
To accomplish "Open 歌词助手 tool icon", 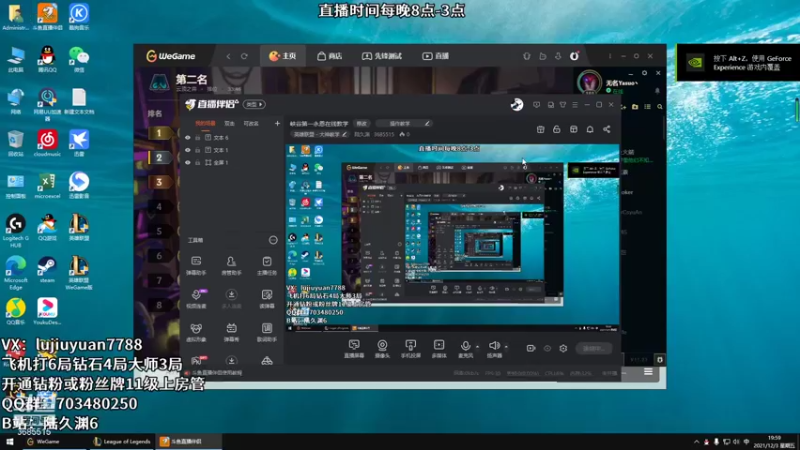I will (x=266, y=332).
